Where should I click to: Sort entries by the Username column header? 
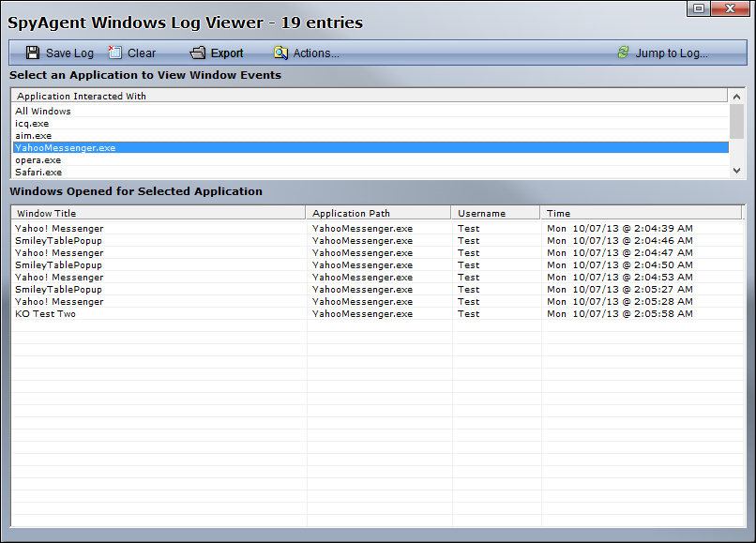[481, 214]
